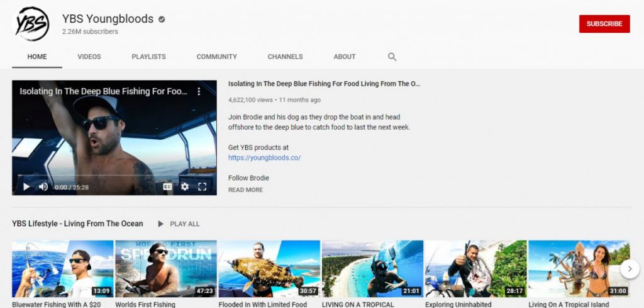Expand description with READ MORE
This screenshot has height=308, width=644.
(246, 190)
